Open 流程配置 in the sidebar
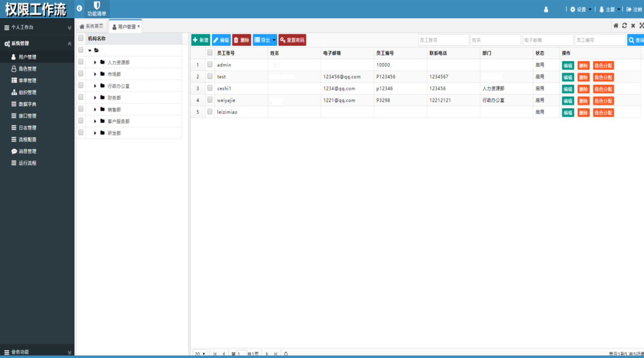 tap(37, 139)
